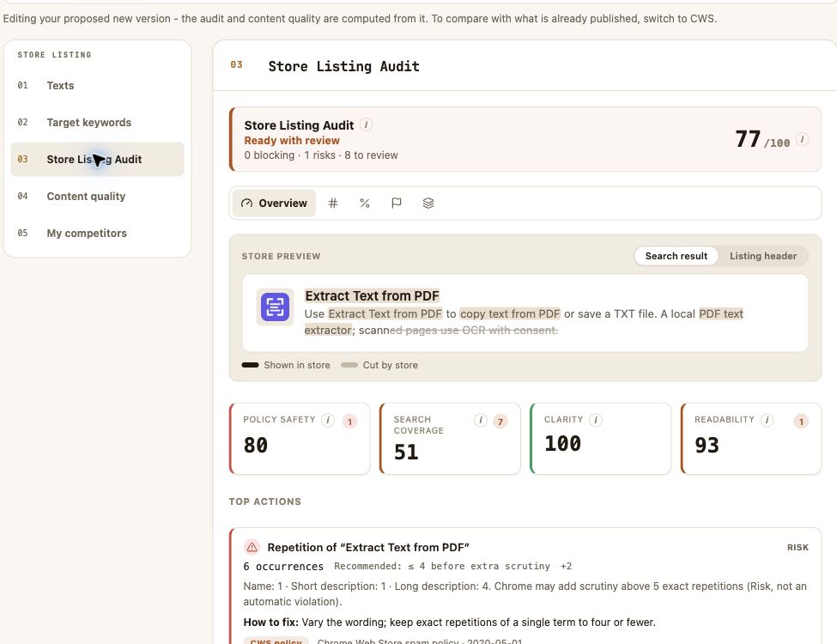Click the 'Shown in store' legend item
The width and height of the screenshot is (837, 644).
(286, 365)
